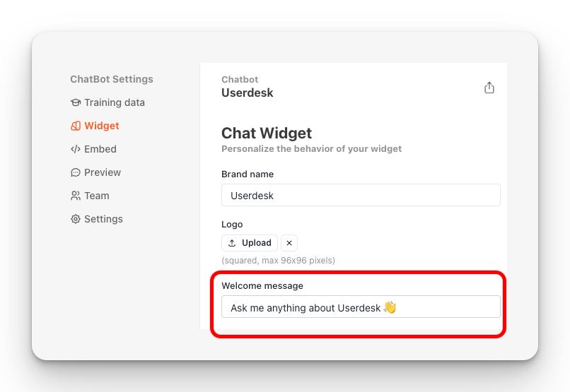This screenshot has height=392, width=570.
Task: Click the gear Settings icon
Action: pyautogui.click(x=76, y=219)
